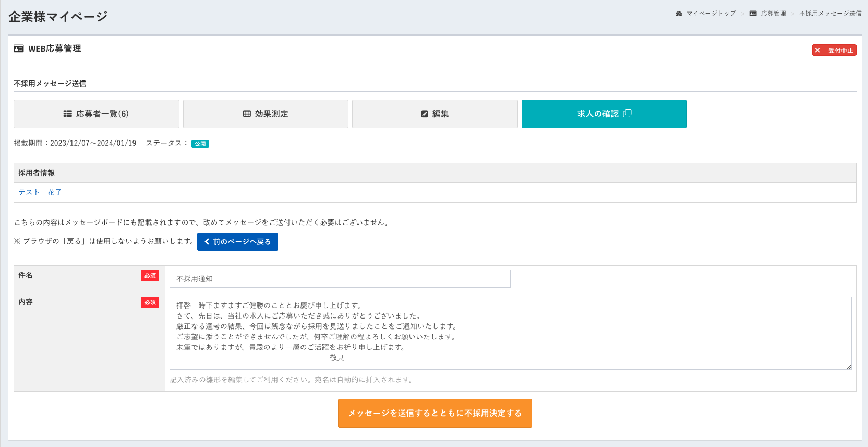868x447 pixels.
Task: Click メッセージを送信するとともに不採用決定する button
Action: (x=435, y=414)
